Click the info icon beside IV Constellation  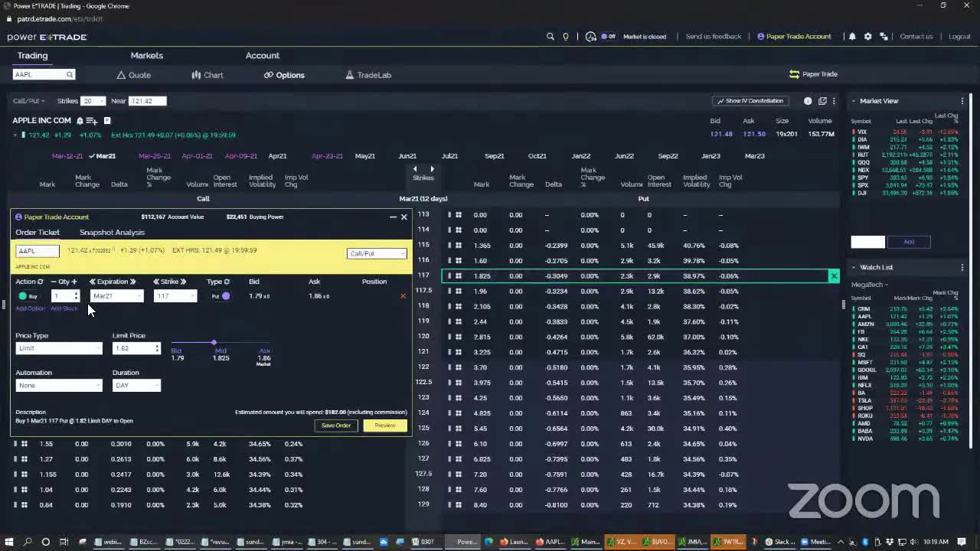pos(808,101)
